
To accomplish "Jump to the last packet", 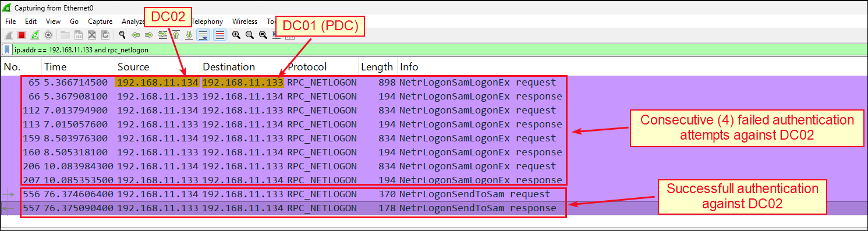I will click(189, 35).
